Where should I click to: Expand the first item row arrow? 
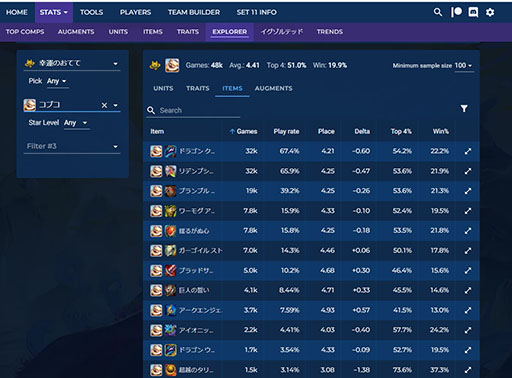468,151
